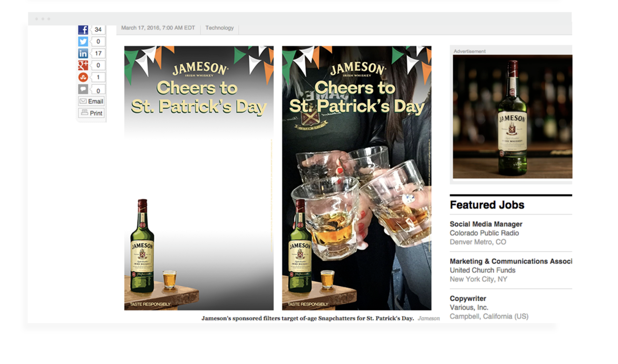
Task: Click the Featured Jobs heading
Action: point(487,205)
